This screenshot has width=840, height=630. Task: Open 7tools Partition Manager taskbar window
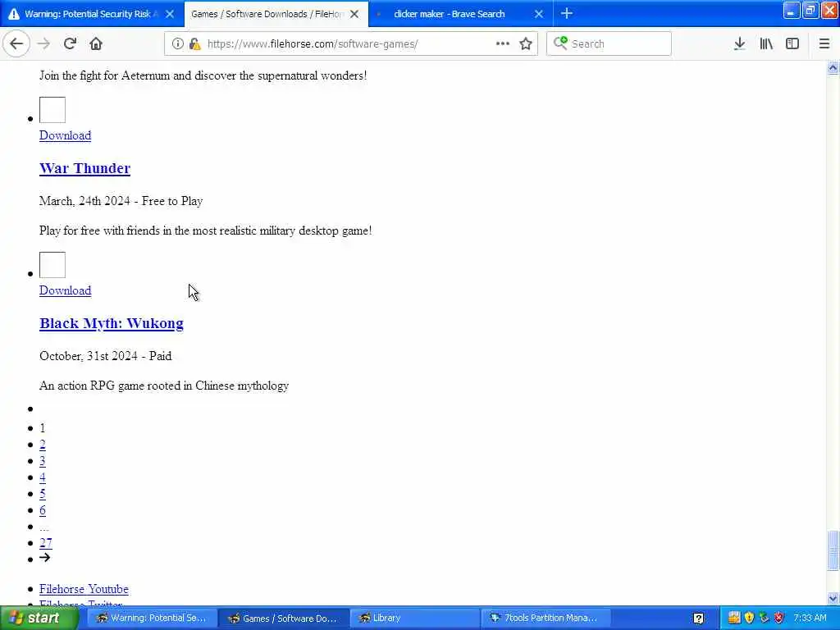click(545, 619)
